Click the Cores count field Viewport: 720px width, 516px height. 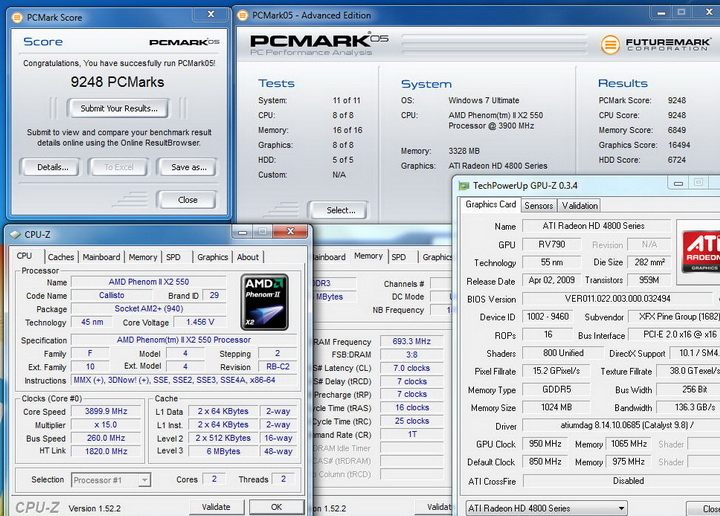[x=214, y=479]
